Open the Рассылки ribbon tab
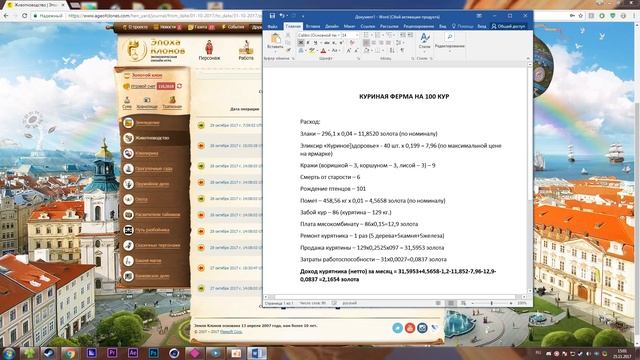The image size is (640, 360). coord(389,26)
